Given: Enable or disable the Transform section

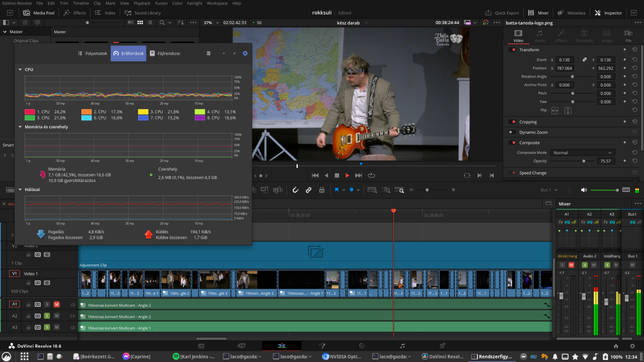Looking at the screenshot, I should coord(513,50).
